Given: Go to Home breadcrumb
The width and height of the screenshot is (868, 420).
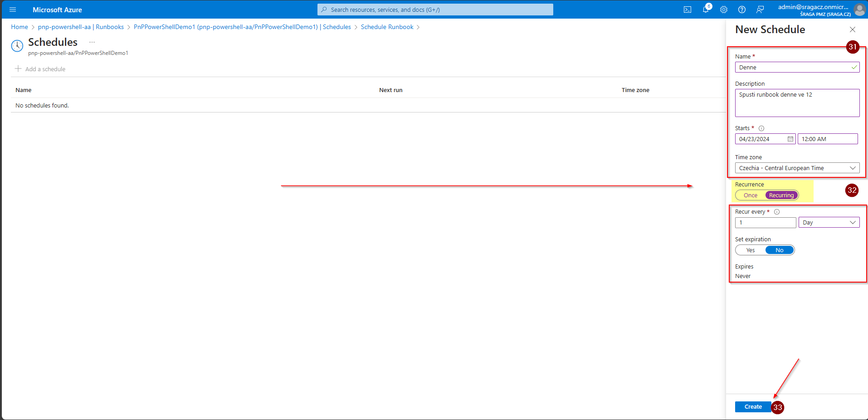Looking at the screenshot, I should 20,27.
